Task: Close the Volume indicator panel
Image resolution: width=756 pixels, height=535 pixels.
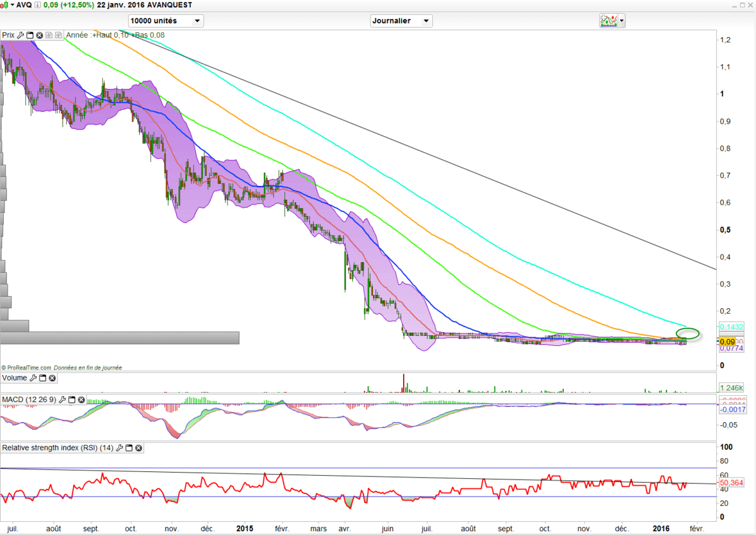Action: point(52,378)
